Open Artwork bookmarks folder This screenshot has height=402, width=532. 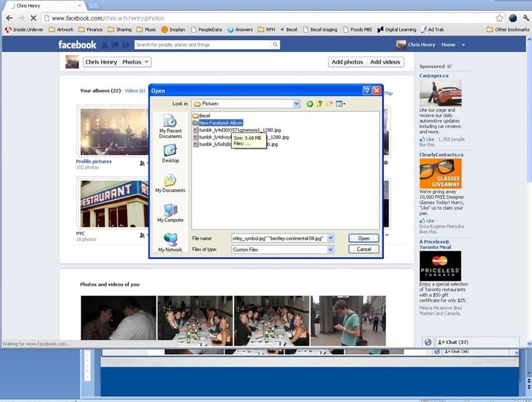tap(61, 29)
